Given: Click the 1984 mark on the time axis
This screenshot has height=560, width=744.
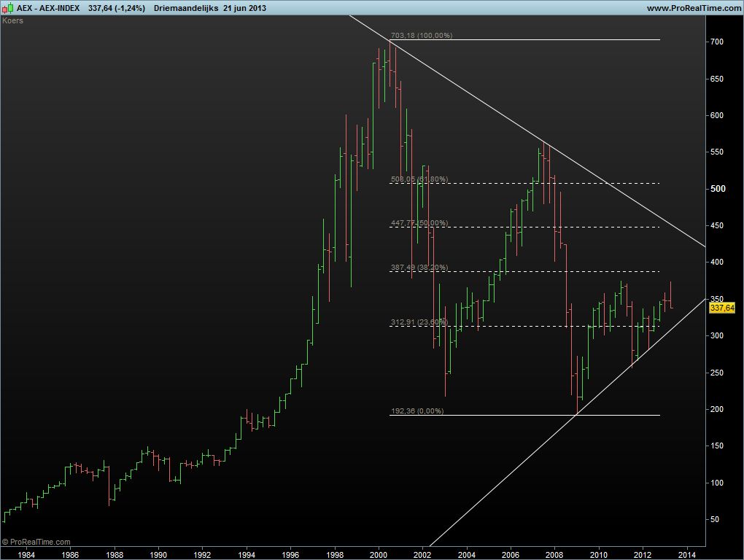Looking at the screenshot, I should pyautogui.click(x=26, y=554).
